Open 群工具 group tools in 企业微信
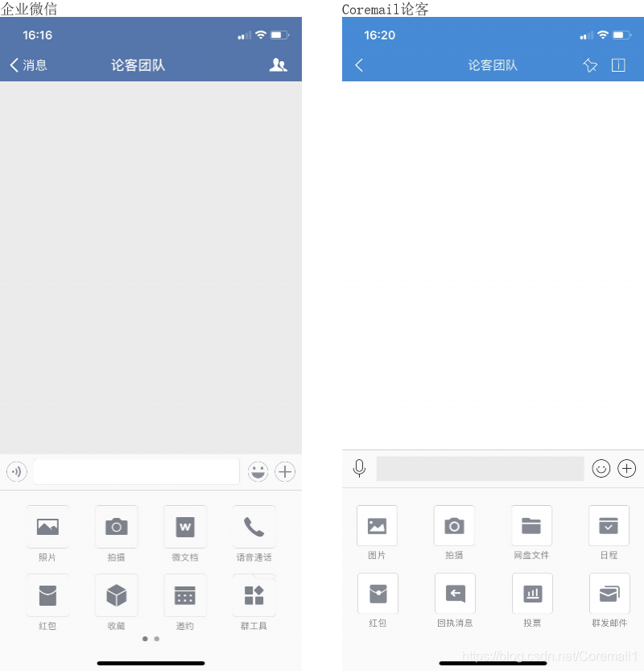This screenshot has height=671, width=644. 254,595
